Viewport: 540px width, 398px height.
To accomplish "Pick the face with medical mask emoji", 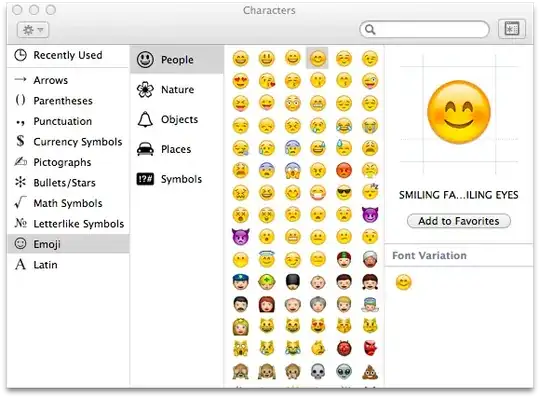I will 318,192.
